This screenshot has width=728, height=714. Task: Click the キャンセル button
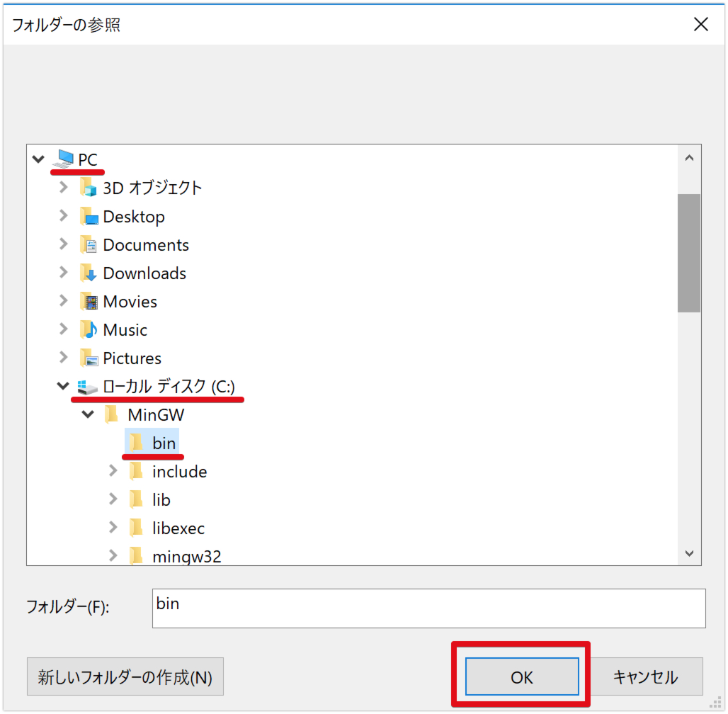645,676
